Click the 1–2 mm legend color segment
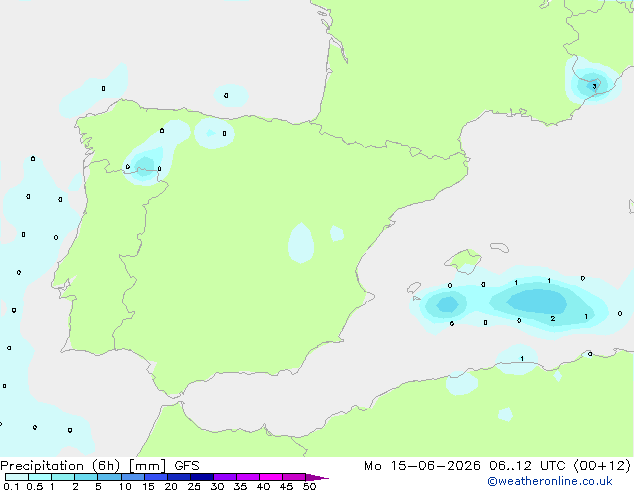 tap(63, 477)
